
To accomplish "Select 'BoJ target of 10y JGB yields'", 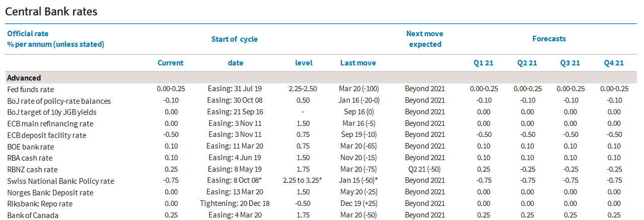I will pos(52,112).
